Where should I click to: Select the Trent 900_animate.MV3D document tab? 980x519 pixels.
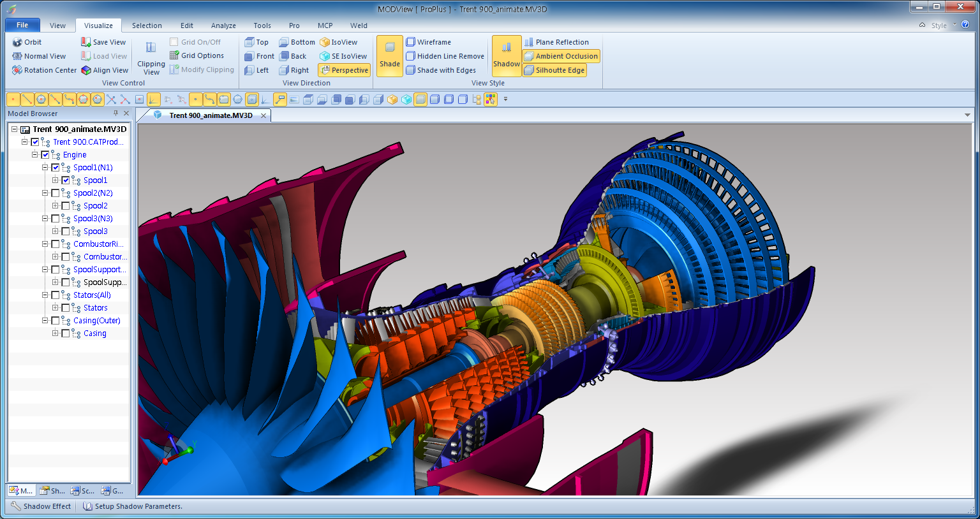coord(211,115)
